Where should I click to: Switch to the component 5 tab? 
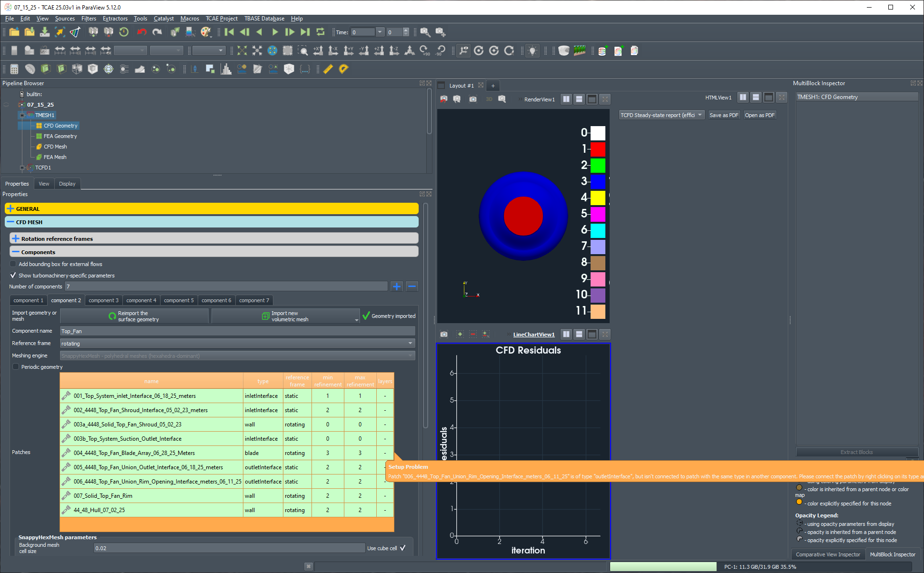pyautogui.click(x=179, y=300)
